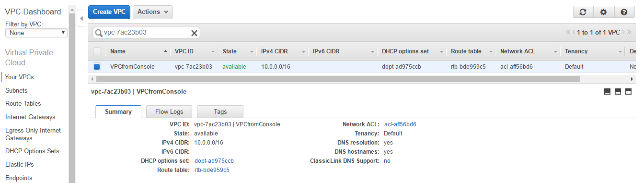The image size is (644, 183).
Task: Open the acl-aff56bd6 Network ACL link
Action: pos(400,124)
